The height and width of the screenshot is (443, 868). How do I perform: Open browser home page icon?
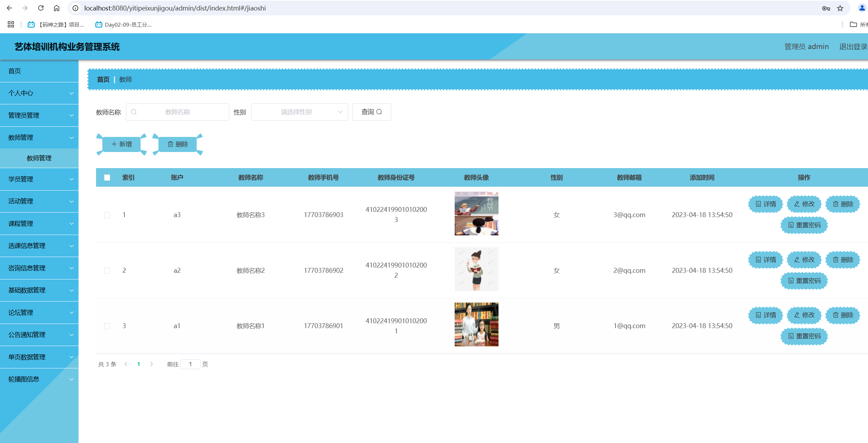tap(56, 8)
